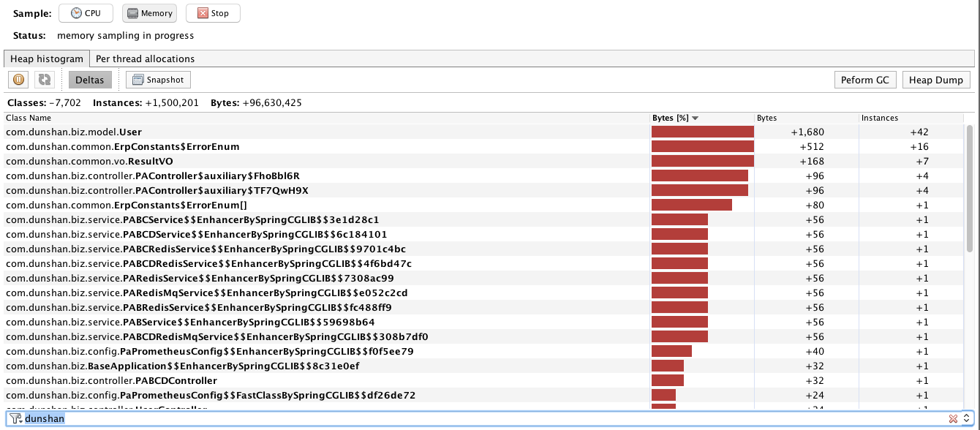Click the +80 bytes value

tap(815, 205)
